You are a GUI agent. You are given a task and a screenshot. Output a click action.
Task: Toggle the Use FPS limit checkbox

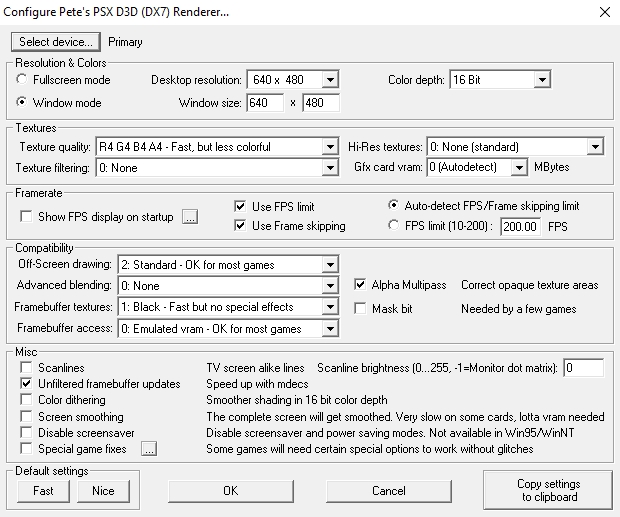(x=240, y=206)
